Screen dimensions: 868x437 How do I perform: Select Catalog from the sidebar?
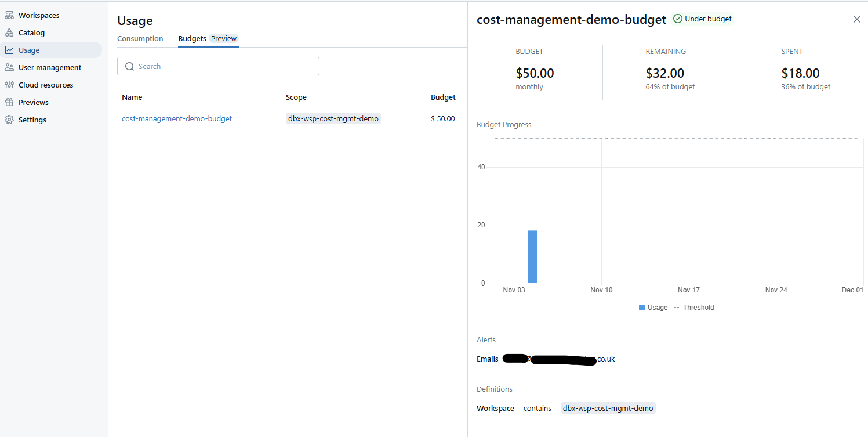click(x=32, y=32)
